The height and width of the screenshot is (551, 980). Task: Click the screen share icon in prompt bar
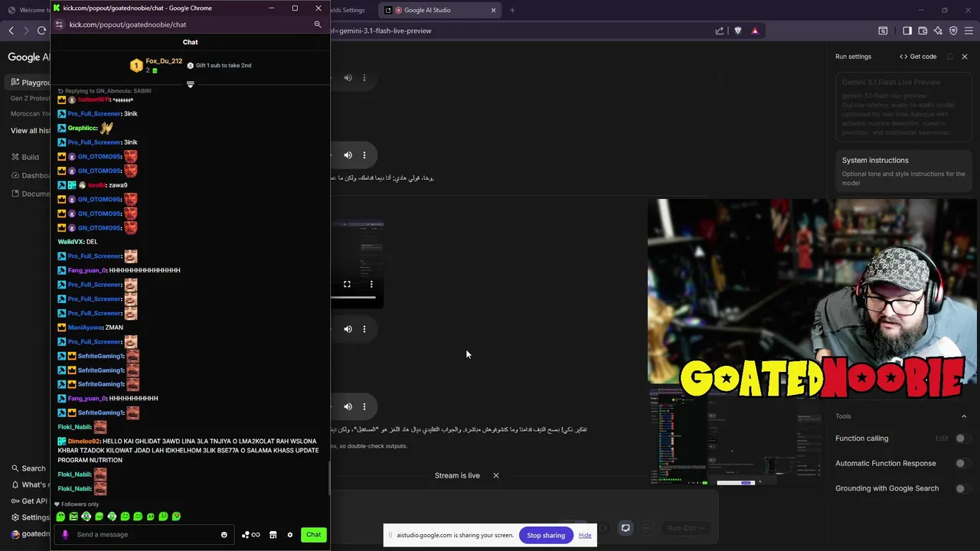[626, 528]
